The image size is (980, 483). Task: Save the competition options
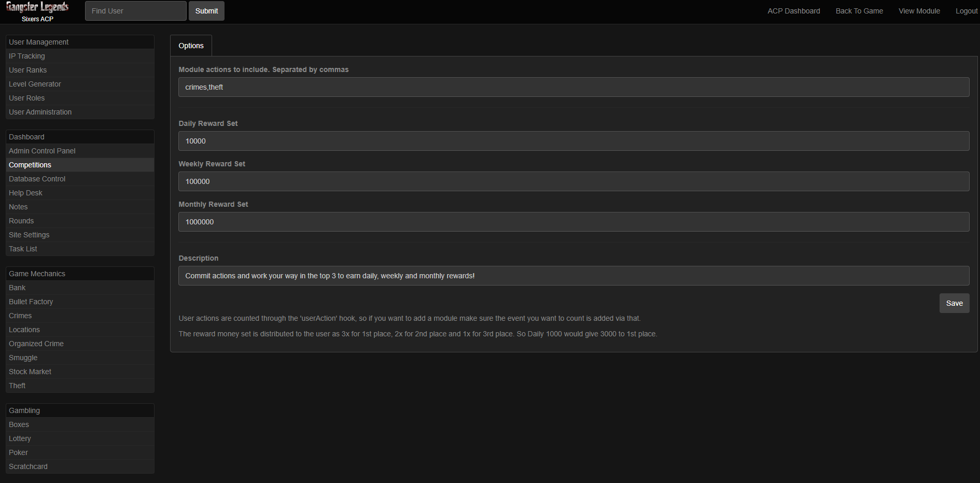click(x=954, y=303)
